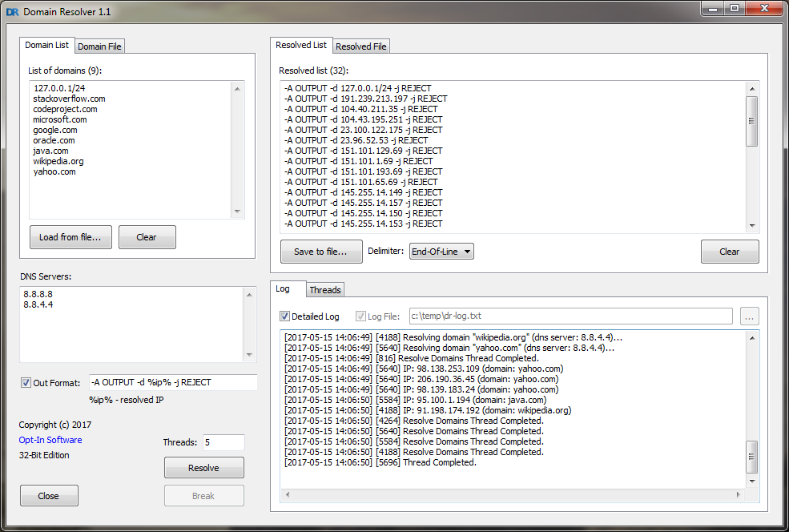The image size is (789, 532).
Task: Open the Opt-In Software link
Action: click(50, 440)
